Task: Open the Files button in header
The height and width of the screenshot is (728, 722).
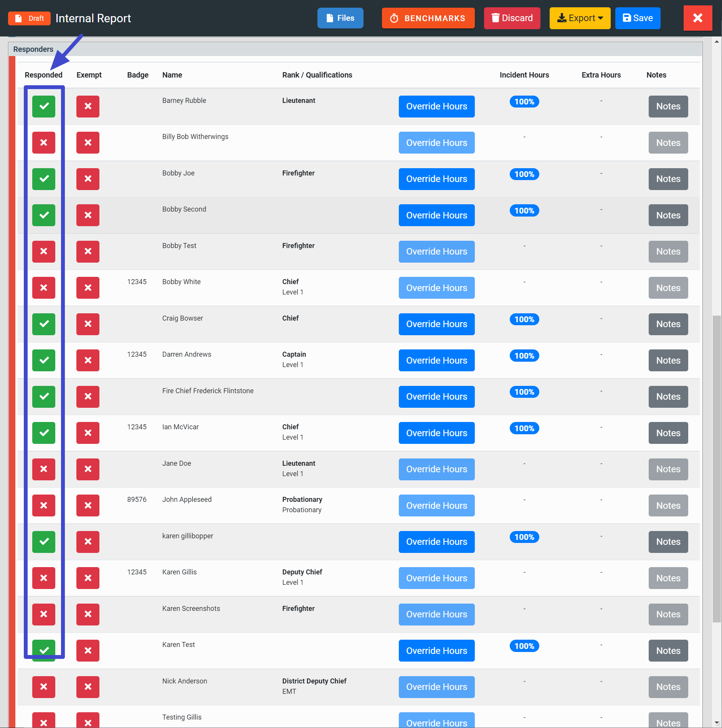Action: pyautogui.click(x=340, y=18)
